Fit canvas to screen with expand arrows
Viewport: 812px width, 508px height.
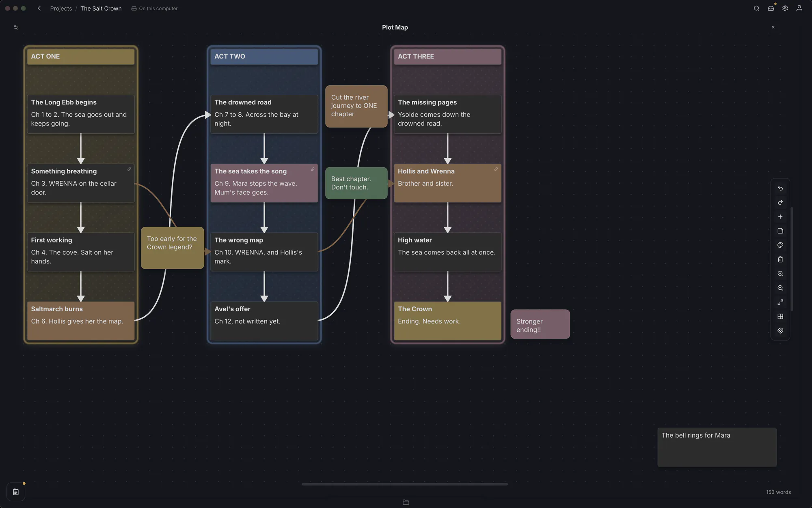coord(780,302)
